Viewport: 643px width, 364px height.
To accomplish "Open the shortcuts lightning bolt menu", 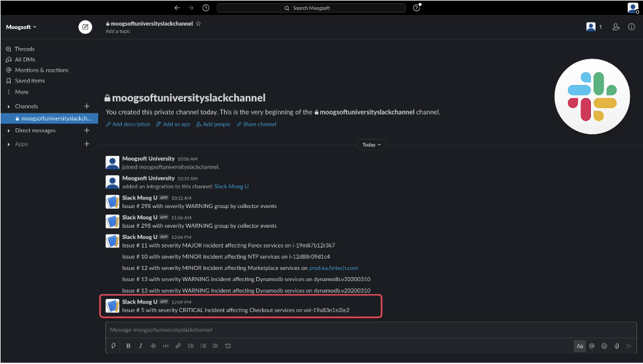I will [x=113, y=346].
